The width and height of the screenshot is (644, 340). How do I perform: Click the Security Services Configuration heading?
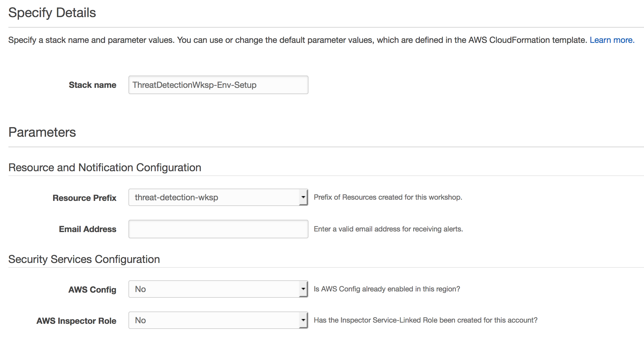(84, 259)
